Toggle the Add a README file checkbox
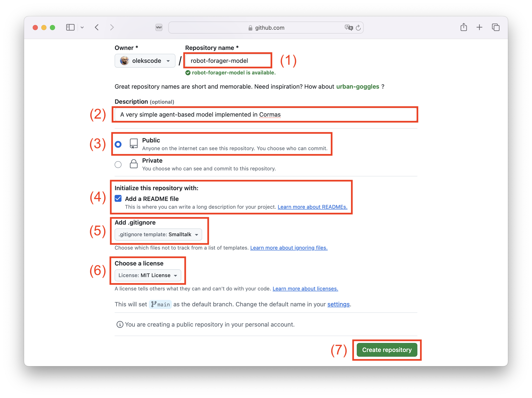 tap(118, 199)
